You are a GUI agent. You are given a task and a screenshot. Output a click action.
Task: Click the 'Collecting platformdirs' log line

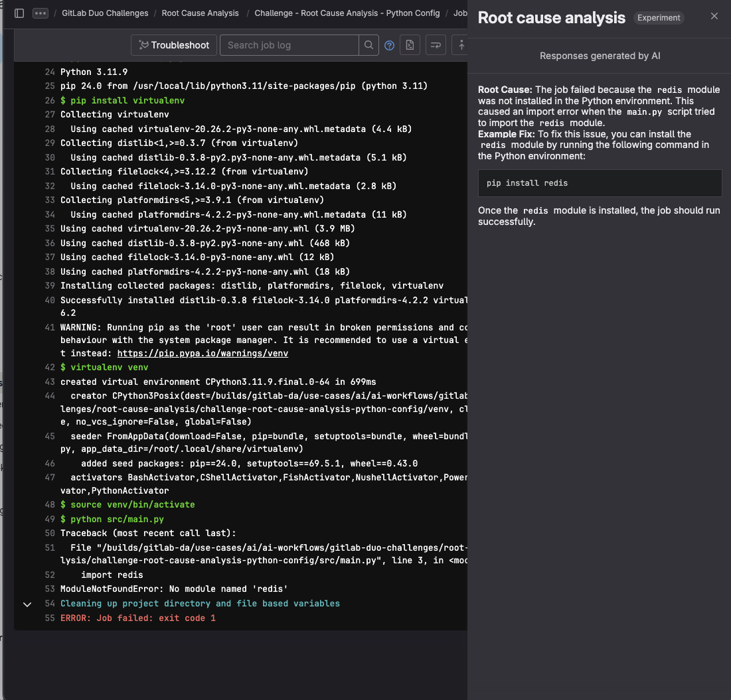point(192,200)
